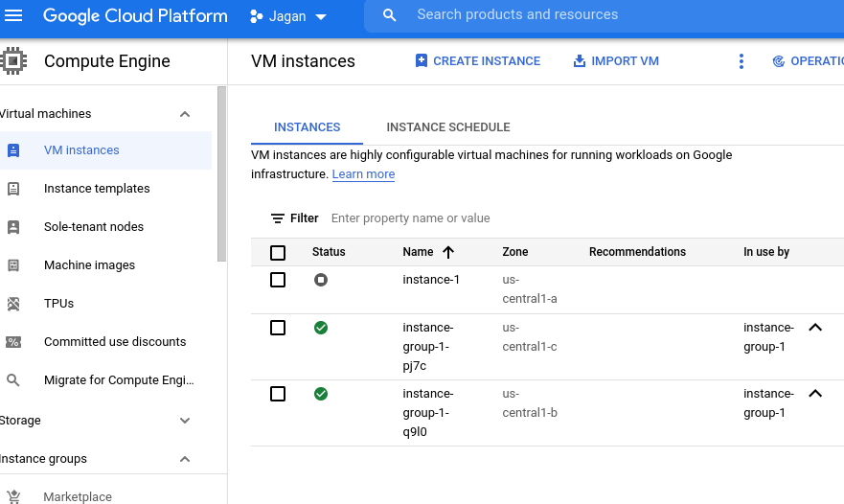Switch to the INSTANCES tab
This screenshot has width=844, height=504.
coord(307,127)
